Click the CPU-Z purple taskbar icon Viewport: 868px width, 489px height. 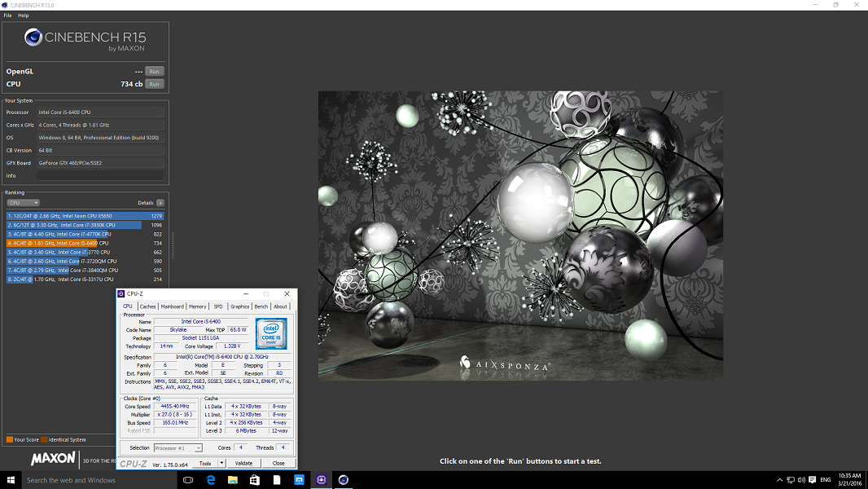[321, 480]
